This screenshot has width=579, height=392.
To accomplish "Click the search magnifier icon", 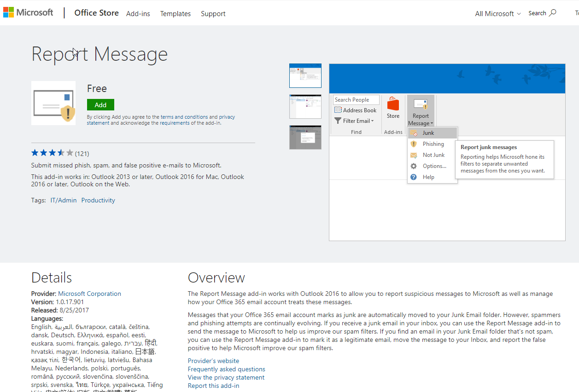I will 553,13.
